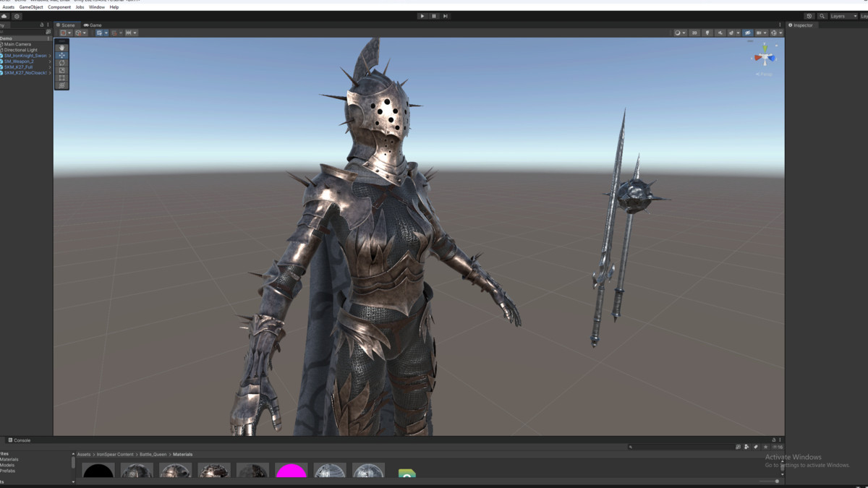868x488 pixels.
Task: Click the green Y axis cone on gizmo
Action: tap(765, 48)
